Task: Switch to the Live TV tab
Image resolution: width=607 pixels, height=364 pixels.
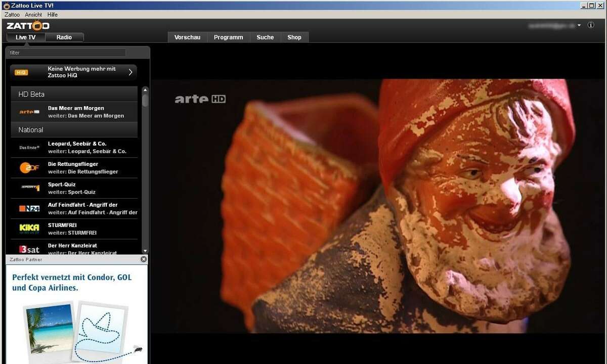Action: point(26,37)
